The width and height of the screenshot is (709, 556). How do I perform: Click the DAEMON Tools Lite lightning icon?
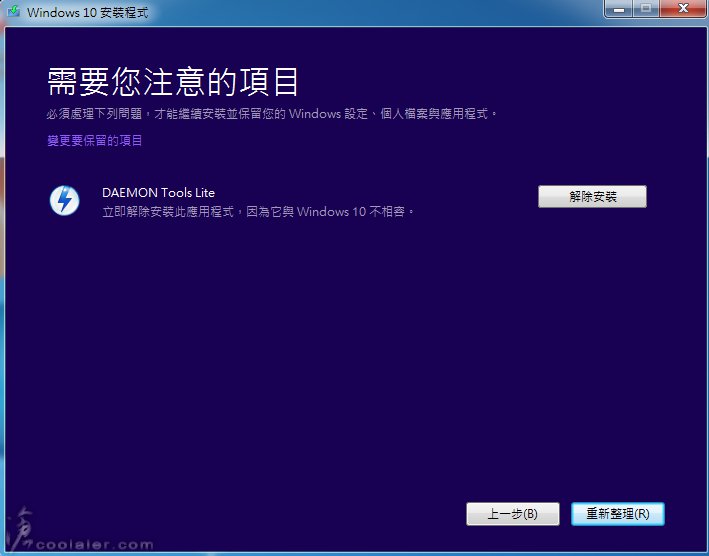(65, 200)
